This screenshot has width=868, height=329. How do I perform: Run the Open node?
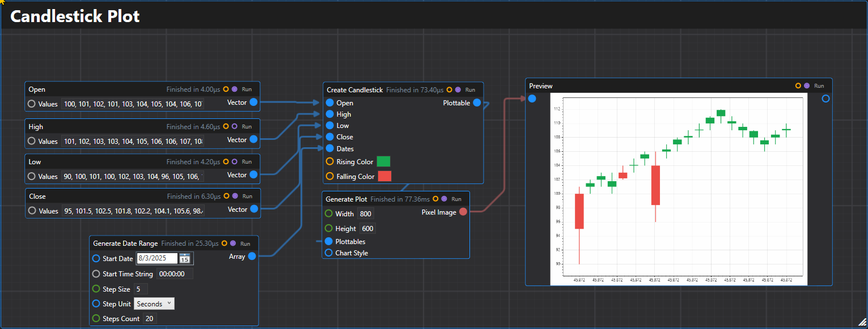pos(247,89)
